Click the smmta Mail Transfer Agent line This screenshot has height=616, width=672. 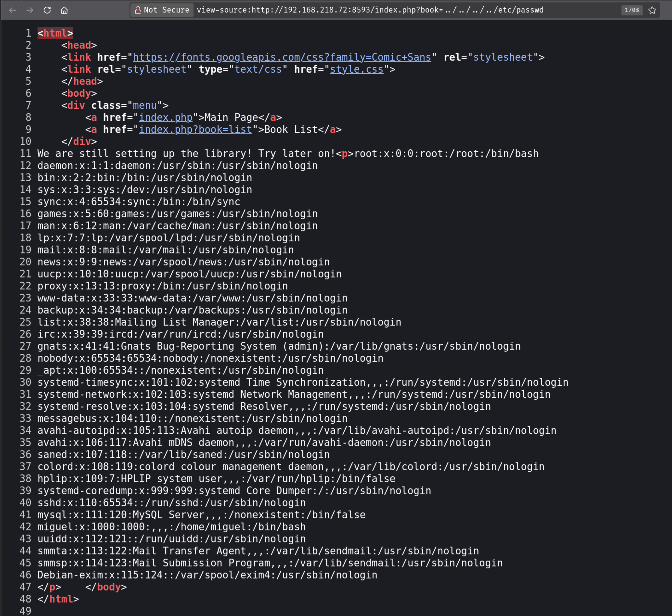tap(258, 551)
